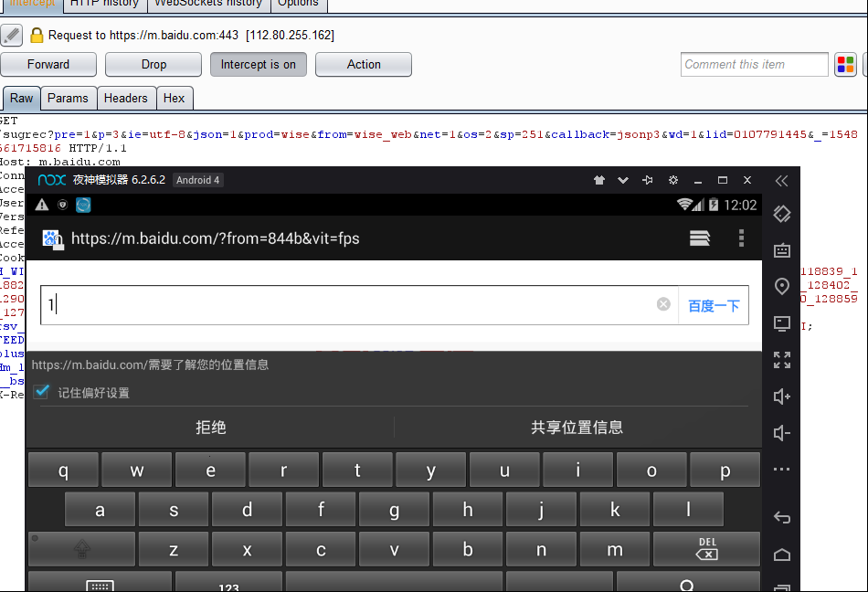Open the Options tab in Burp
This screenshot has width=868, height=592.
pos(299,4)
